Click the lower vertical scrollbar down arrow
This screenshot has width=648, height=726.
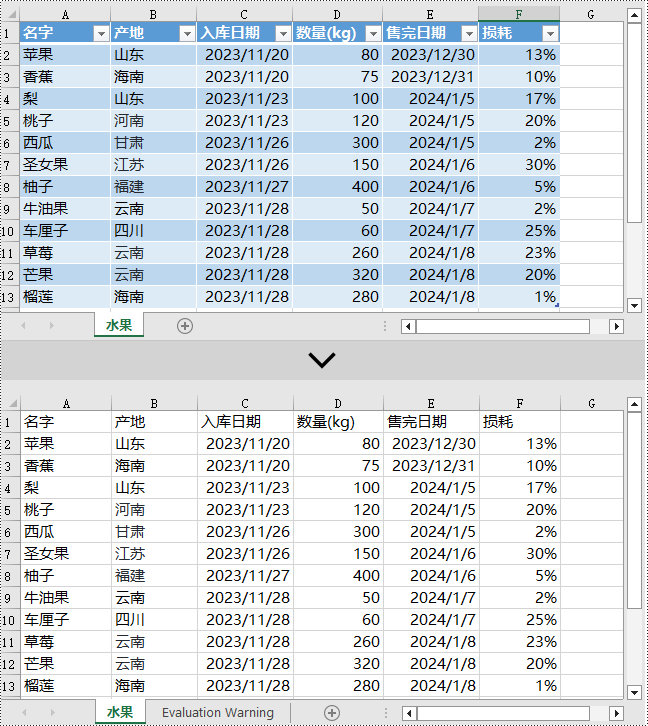(x=634, y=693)
